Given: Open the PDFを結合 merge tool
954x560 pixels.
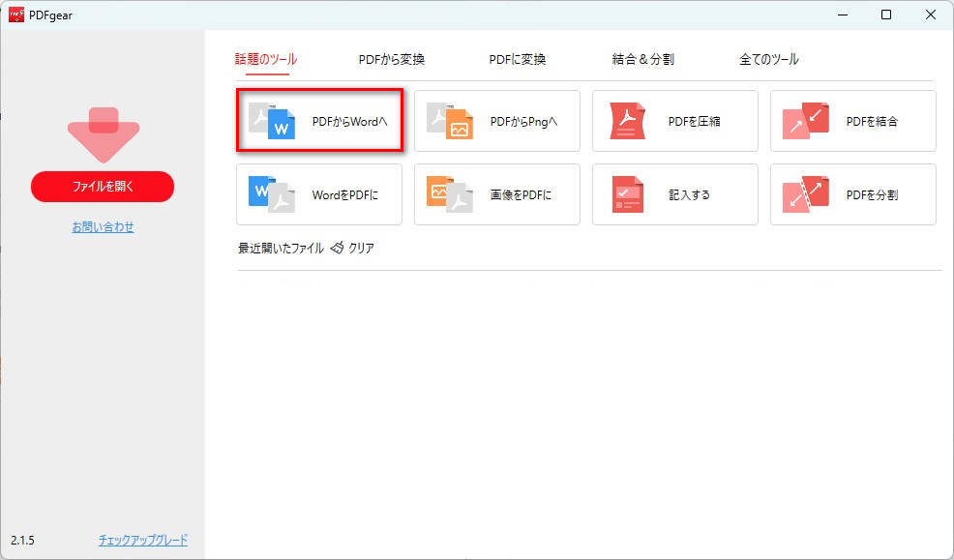Looking at the screenshot, I should (x=852, y=120).
